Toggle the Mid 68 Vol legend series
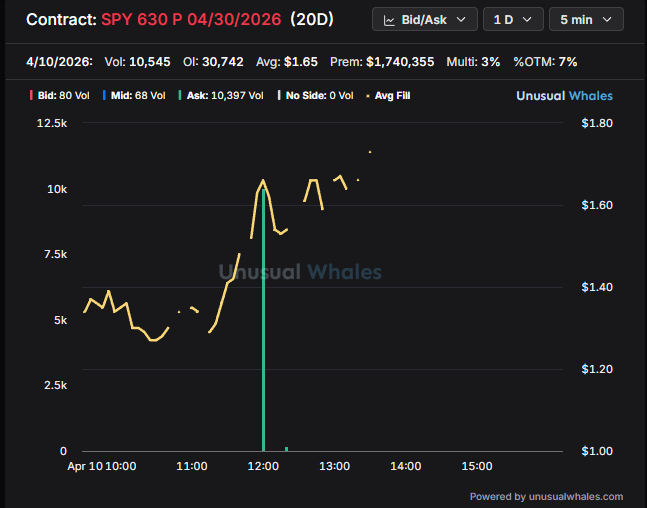Screen dimensions: 647x508 tap(134, 96)
